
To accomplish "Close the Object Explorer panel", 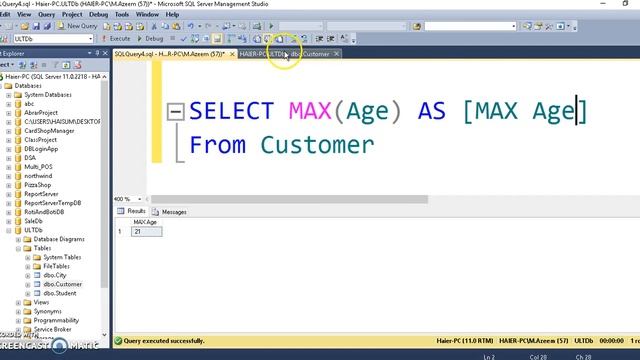I will pyautogui.click(x=105, y=53).
